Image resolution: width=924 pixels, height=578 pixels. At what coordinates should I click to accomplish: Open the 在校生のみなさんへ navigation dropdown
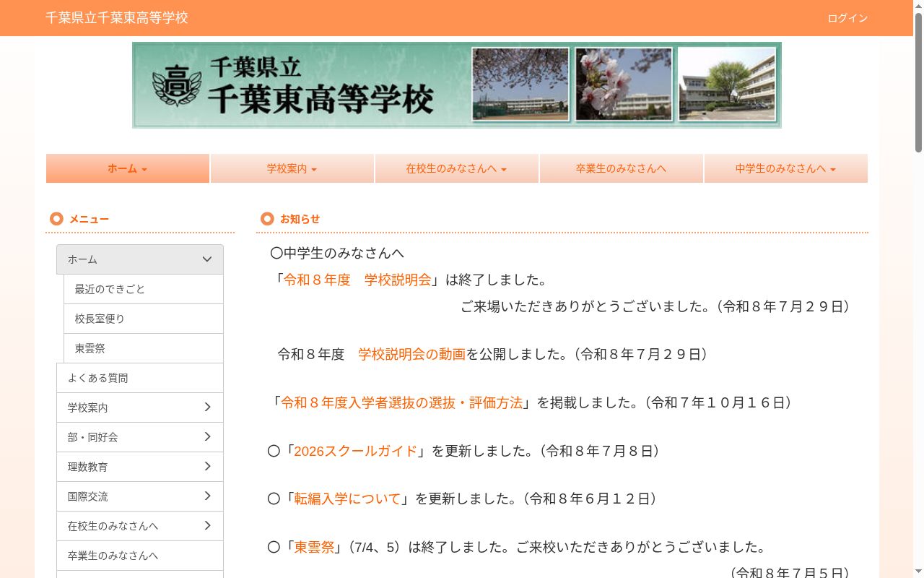pyautogui.click(x=457, y=168)
